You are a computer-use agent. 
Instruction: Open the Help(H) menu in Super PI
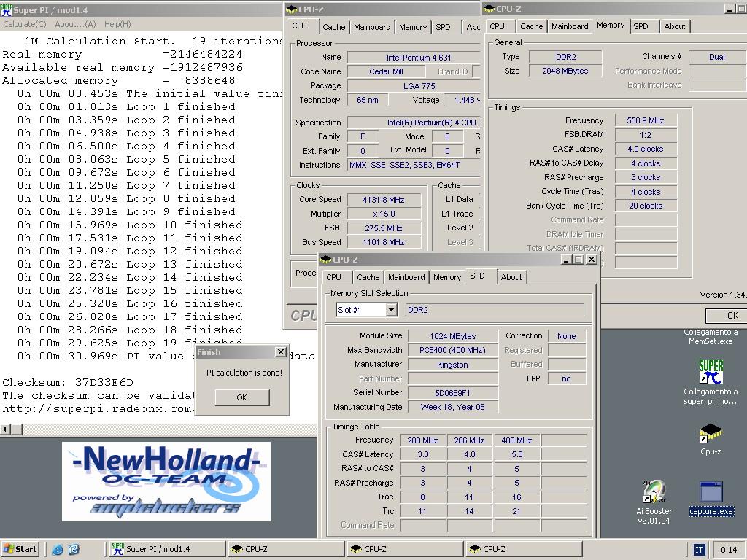point(117,24)
